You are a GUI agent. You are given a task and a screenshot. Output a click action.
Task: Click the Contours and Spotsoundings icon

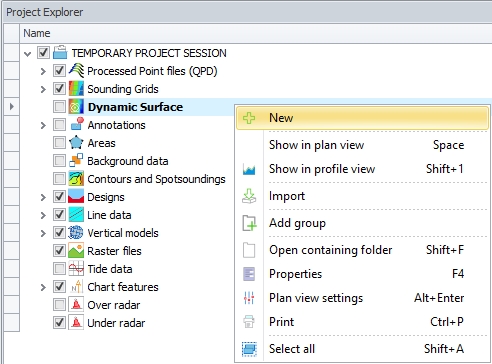76,179
